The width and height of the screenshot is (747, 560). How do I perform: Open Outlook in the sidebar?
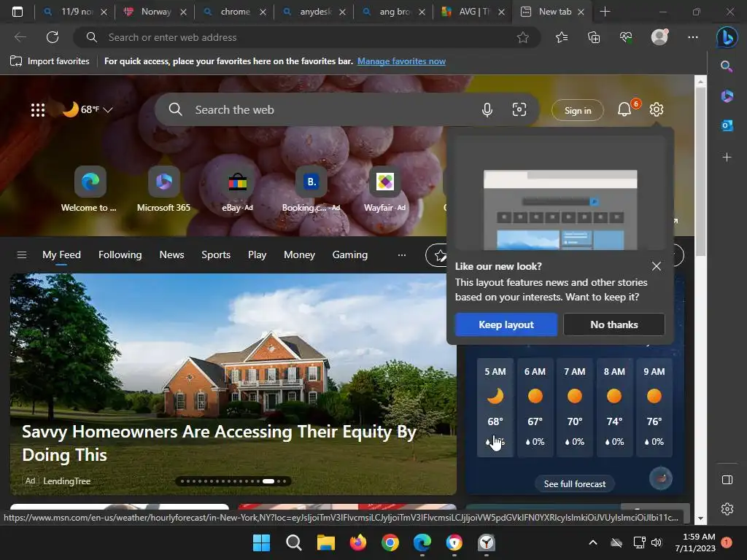pyautogui.click(x=727, y=125)
